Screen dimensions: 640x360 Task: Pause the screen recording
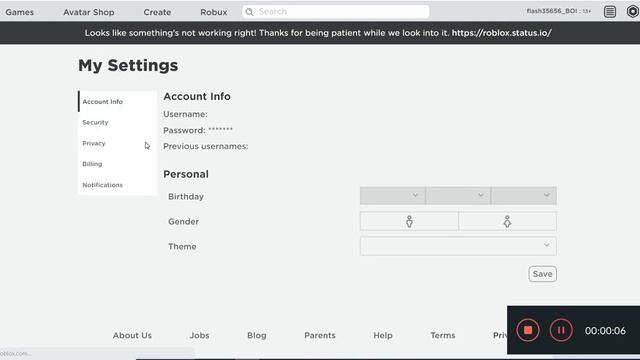(561, 330)
